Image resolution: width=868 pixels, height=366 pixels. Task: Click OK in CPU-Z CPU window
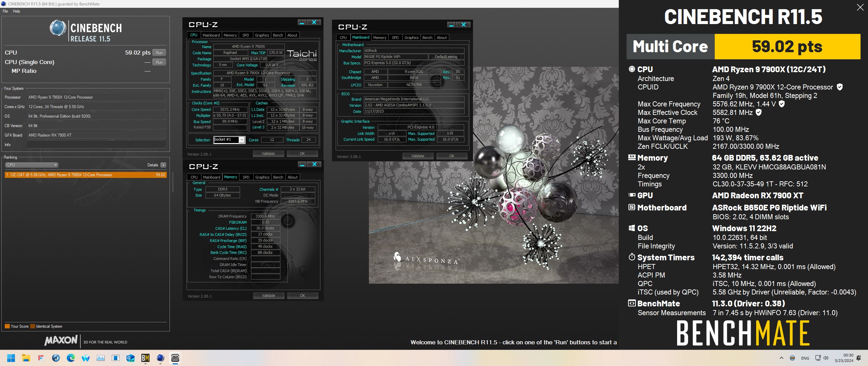point(302,154)
